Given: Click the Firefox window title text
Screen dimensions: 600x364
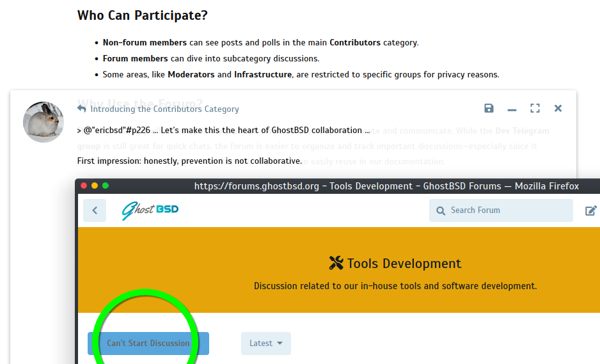Looking at the screenshot, I should [x=386, y=186].
